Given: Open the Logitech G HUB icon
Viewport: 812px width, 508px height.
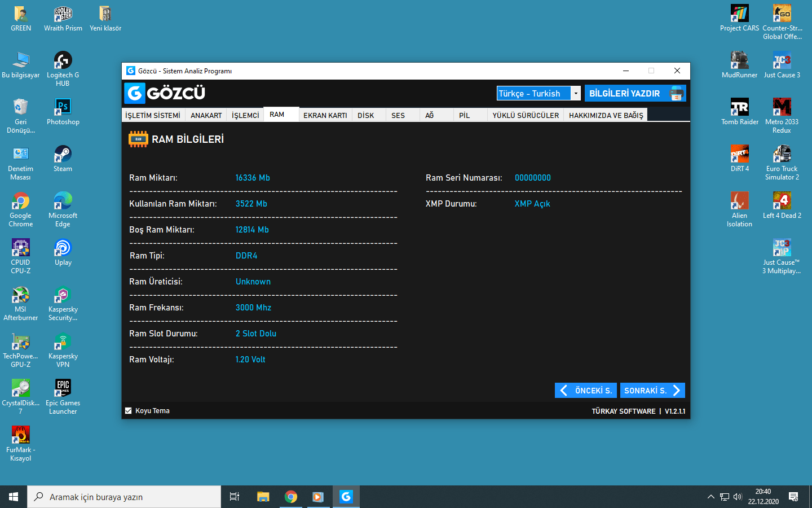Looking at the screenshot, I should click(x=63, y=69).
